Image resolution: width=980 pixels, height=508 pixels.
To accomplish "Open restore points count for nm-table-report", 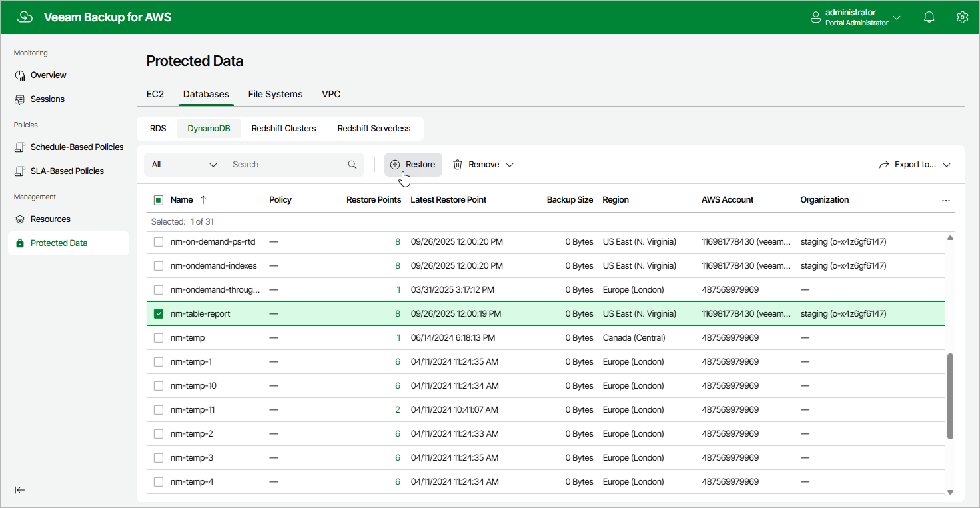I will pos(398,314).
